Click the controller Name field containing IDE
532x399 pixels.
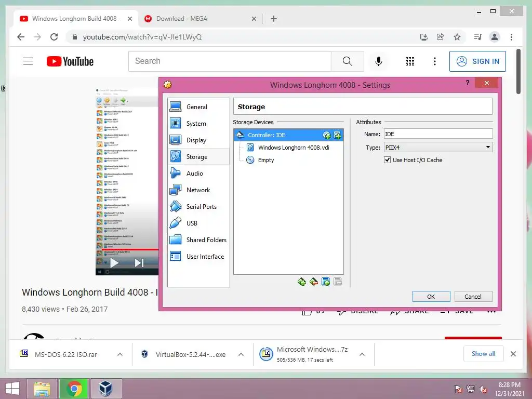(x=438, y=134)
